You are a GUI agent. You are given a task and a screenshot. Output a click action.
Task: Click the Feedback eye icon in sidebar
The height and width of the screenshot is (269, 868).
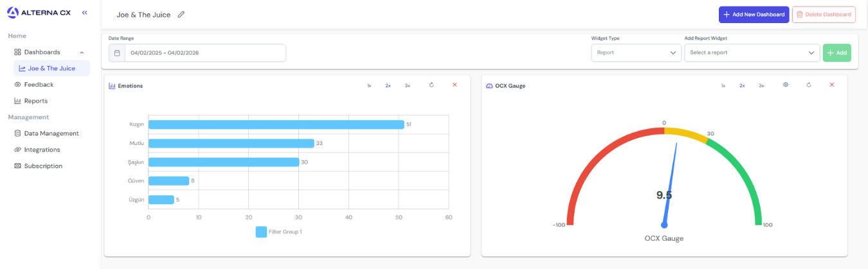(18, 84)
